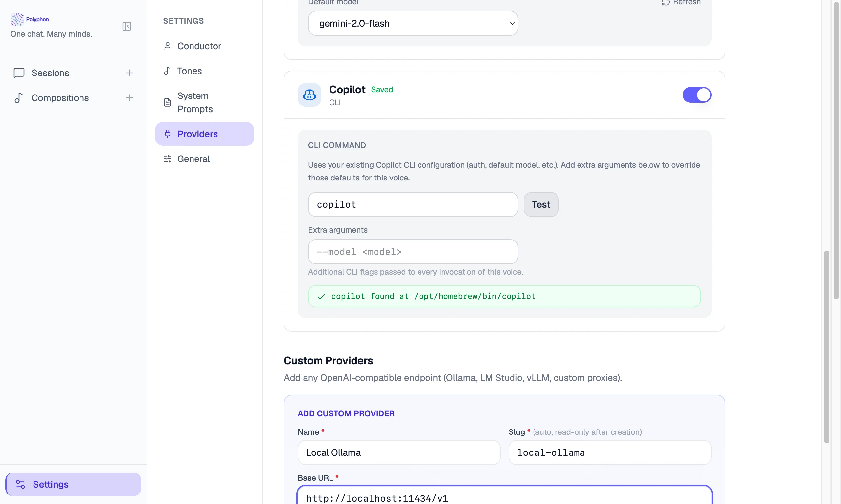Viewport: 841px width, 504px height.
Task: Click the Test button for the copilot command
Action: 540,204
